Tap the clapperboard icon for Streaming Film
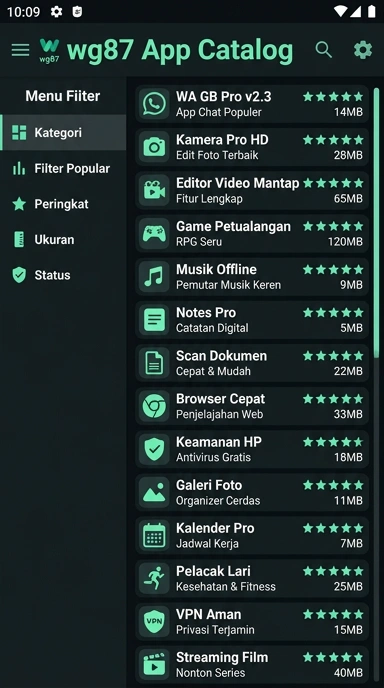This screenshot has width=384, height=688. pyautogui.click(x=154, y=665)
